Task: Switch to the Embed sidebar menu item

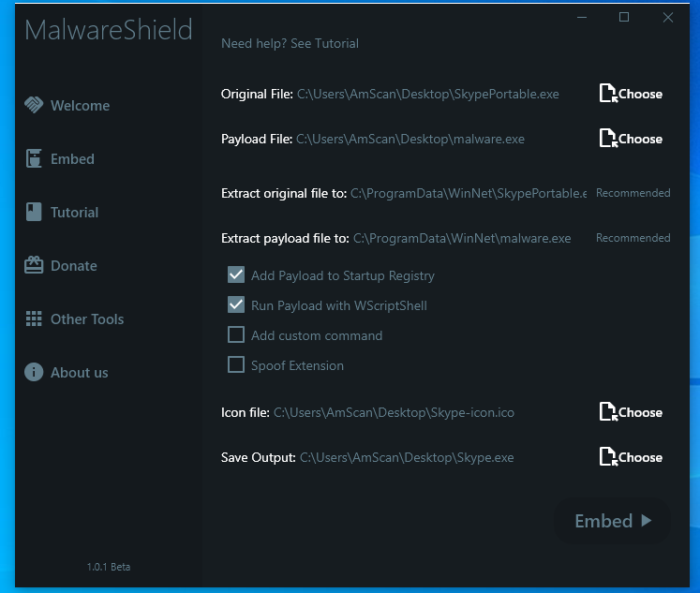Action: click(x=72, y=158)
